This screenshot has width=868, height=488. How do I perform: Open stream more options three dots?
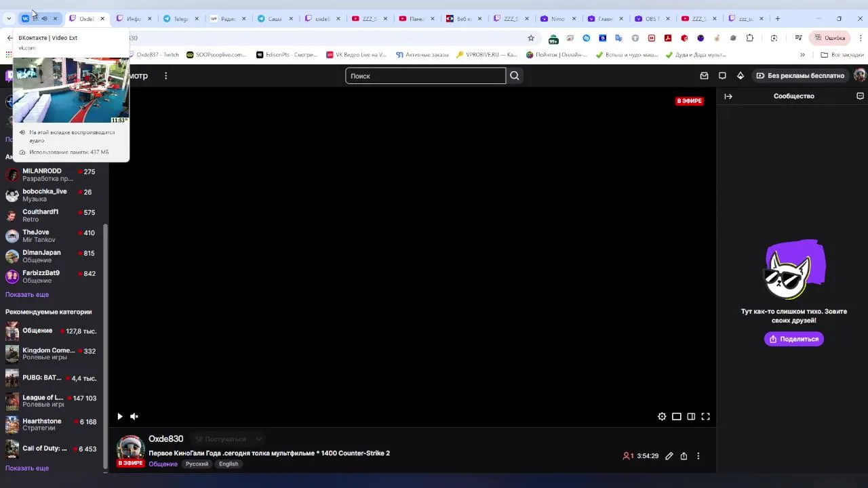pos(698,456)
